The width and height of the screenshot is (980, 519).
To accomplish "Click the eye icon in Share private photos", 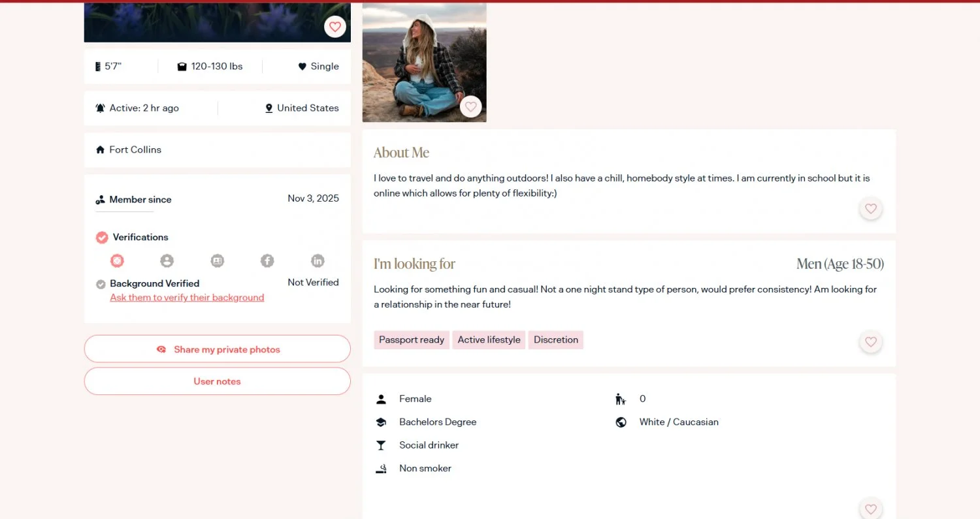I will [x=161, y=350].
